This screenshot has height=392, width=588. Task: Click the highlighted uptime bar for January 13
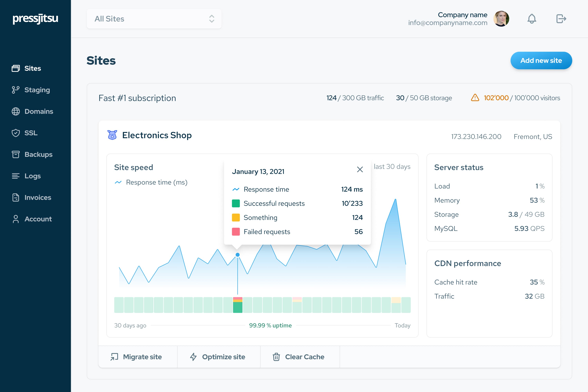[x=238, y=305]
